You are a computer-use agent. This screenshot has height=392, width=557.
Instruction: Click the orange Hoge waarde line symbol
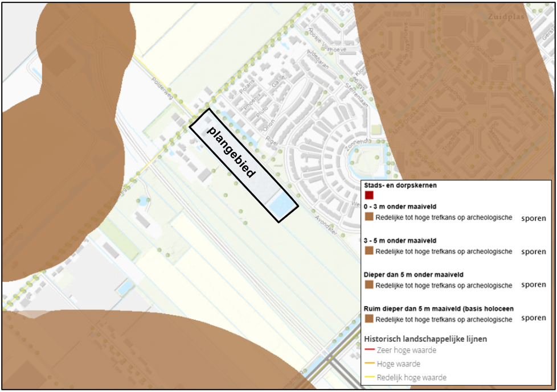(x=369, y=364)
